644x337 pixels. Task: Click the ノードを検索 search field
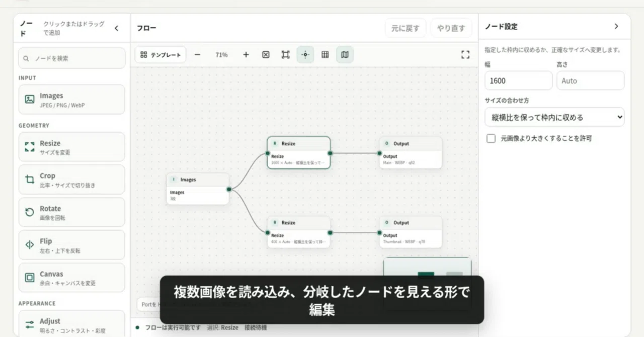[72, 58]
